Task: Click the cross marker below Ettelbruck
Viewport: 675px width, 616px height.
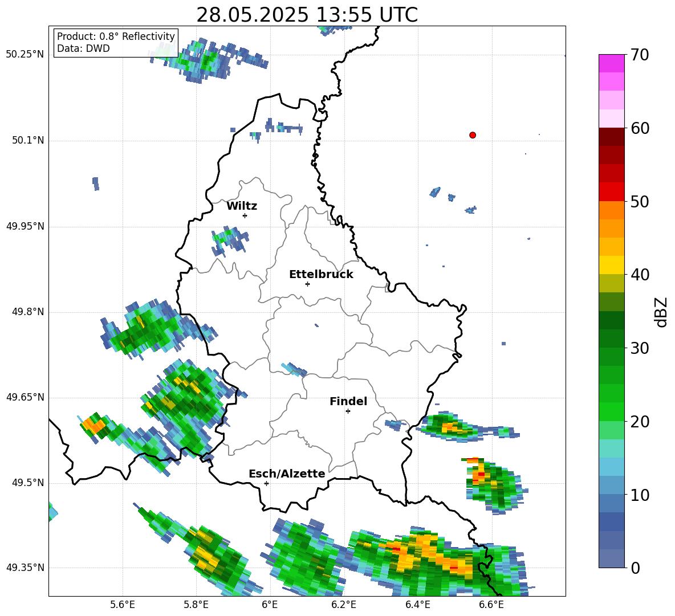Action: (x=307, y=284)
